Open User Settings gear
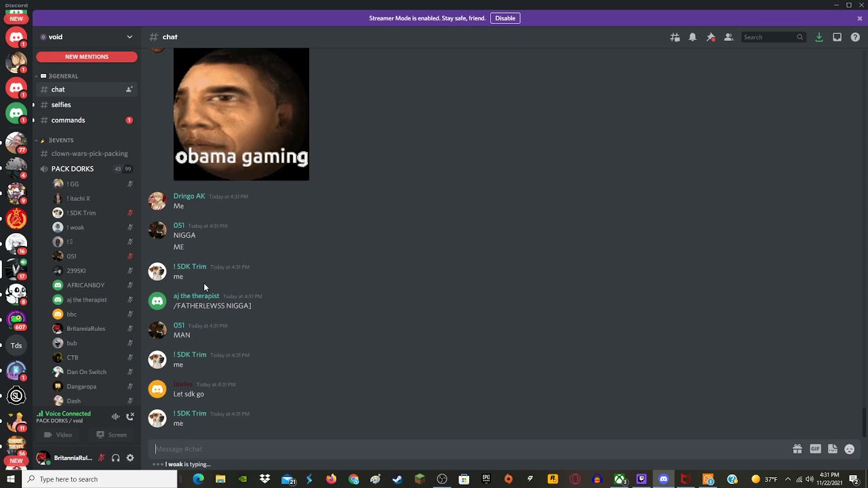The width and height of the screenshot is (868, 488). (x=130, y=458)
